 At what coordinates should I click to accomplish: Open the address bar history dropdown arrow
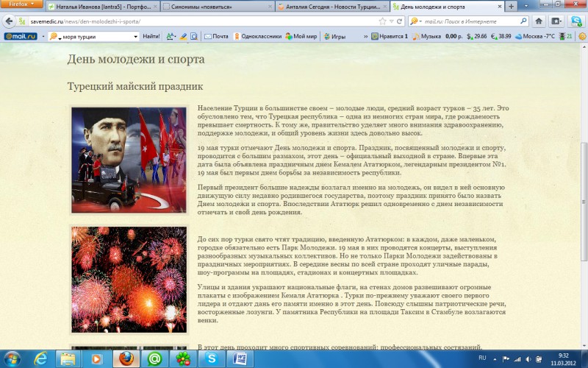[x=391, y=21]
